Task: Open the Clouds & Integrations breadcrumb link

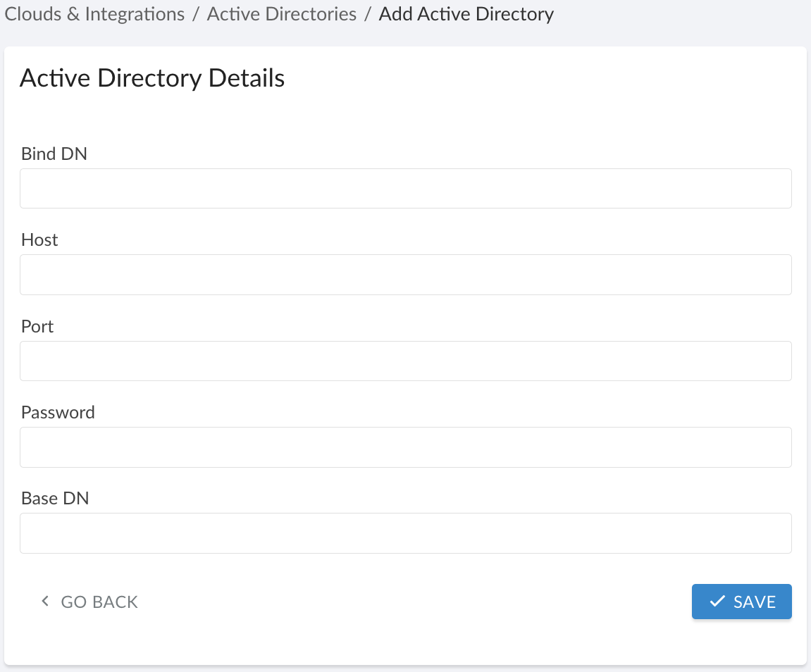Action: [94, 14]
